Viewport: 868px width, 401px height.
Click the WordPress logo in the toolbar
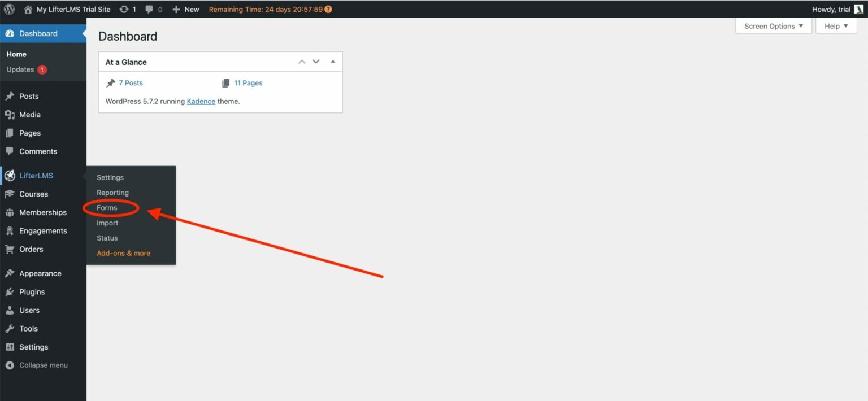(x=8, y=9)
